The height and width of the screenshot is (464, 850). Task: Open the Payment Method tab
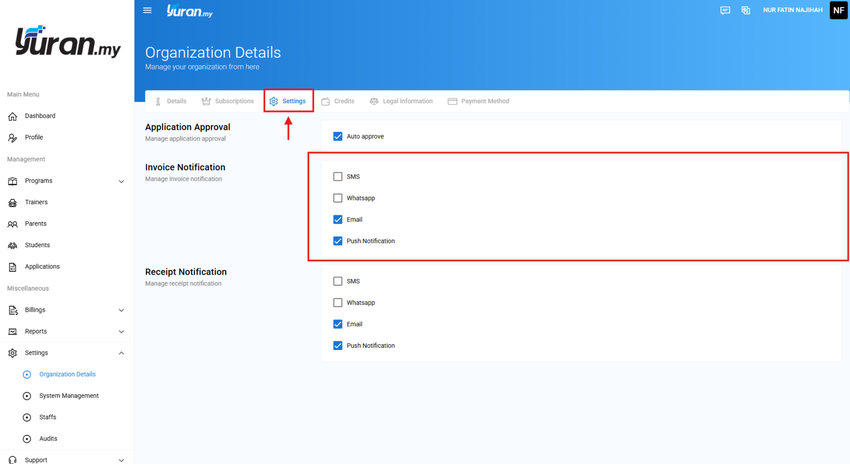click(479, 101)
